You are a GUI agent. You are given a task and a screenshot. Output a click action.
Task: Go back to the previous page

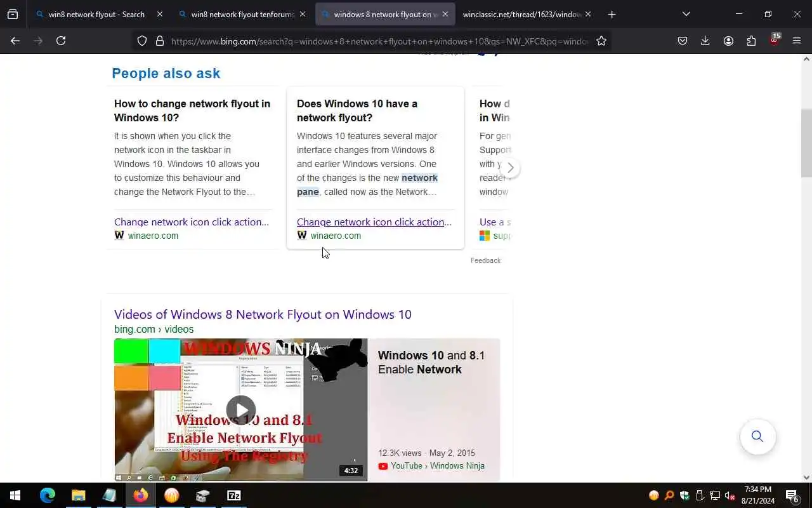(x=15, y=41)
